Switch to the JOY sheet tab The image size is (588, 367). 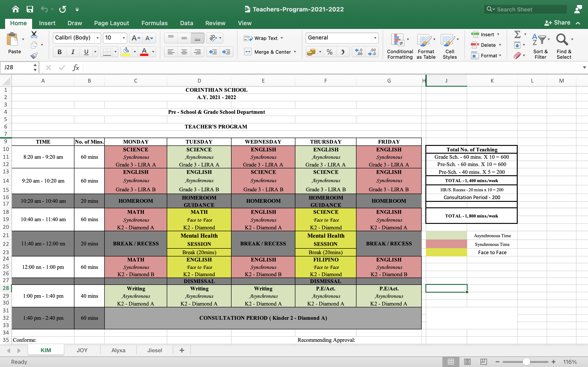82,350
